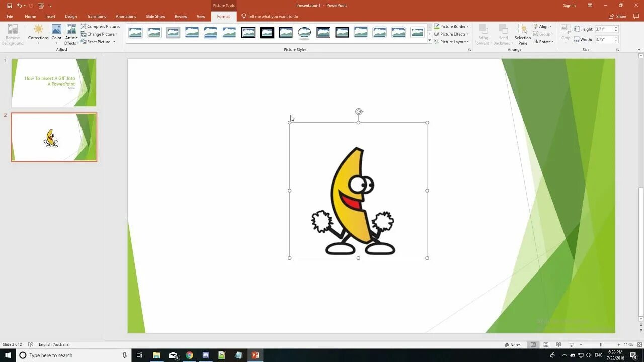Screen dimensions: 644x362
Task: Switch to the Home tab
Action: tap(30, 16)
